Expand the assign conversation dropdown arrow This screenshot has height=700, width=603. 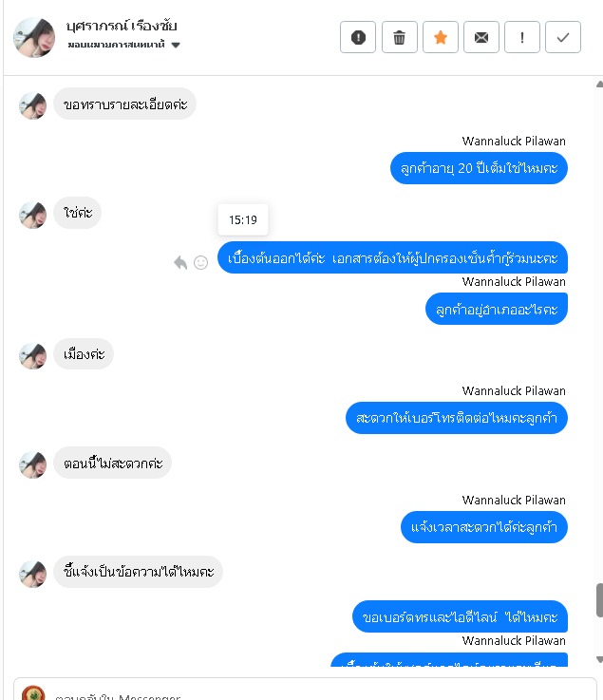click(x=176, y=45)
